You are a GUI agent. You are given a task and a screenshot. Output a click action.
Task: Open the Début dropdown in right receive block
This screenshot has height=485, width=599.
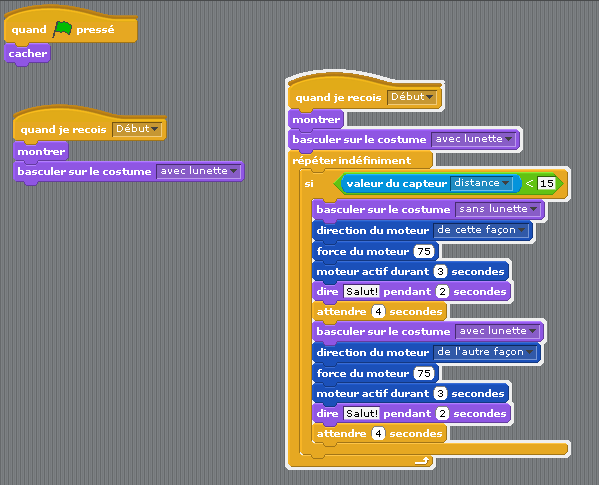[412, 97]
